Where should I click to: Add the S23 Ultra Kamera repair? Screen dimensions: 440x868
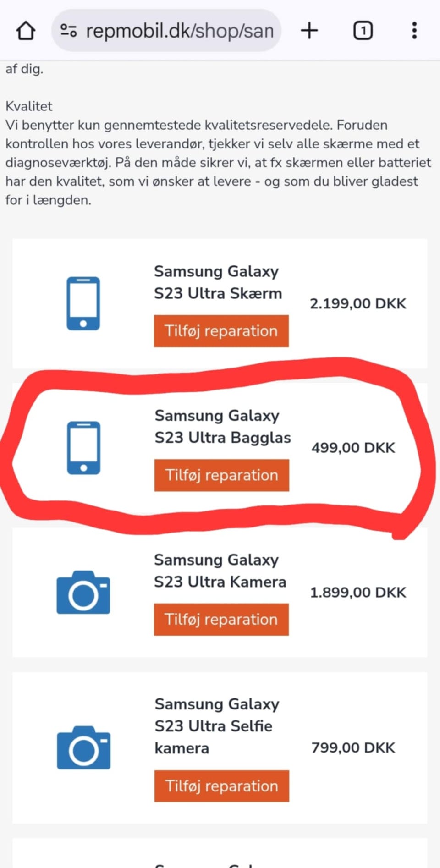click(221, 620)
